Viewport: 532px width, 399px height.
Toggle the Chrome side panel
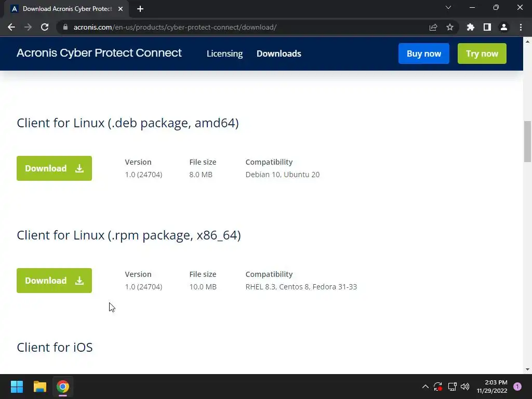(487, 27)
